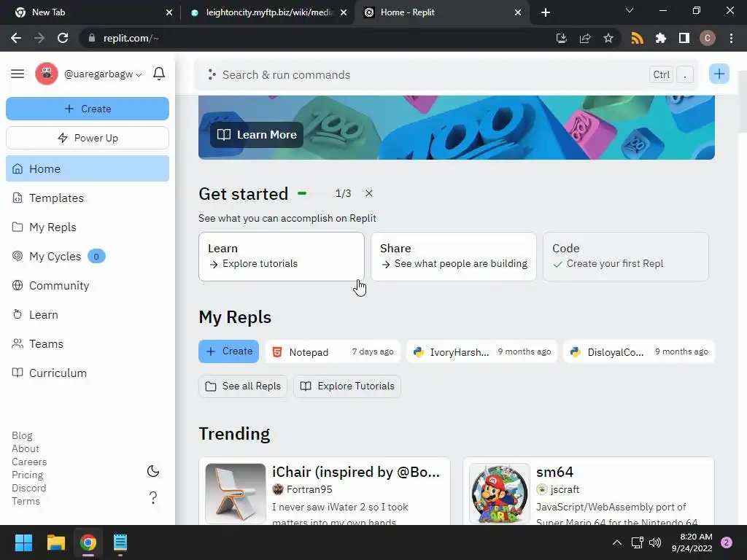The width and height of the screenshot is (747, 560).
Task: Click the Search & run commands field
Action: tap(446, 75)
